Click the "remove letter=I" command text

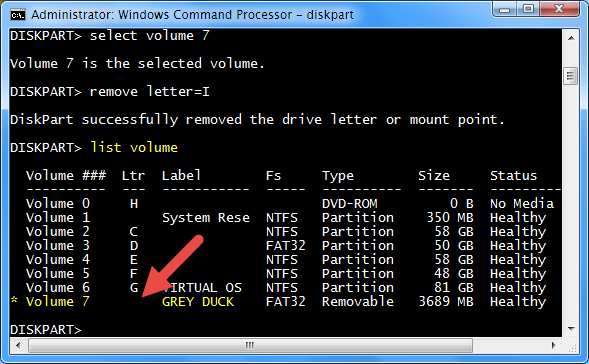point(150,92)
